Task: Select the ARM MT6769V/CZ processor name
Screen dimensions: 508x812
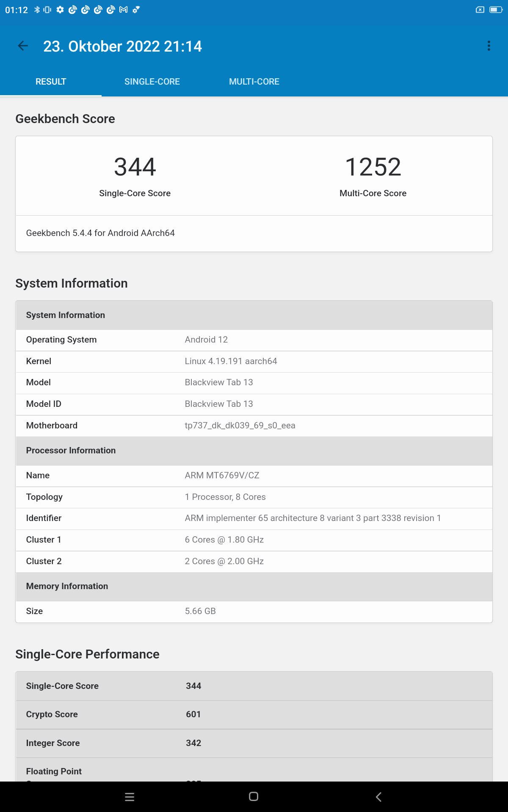Action: tap(222, 475)
